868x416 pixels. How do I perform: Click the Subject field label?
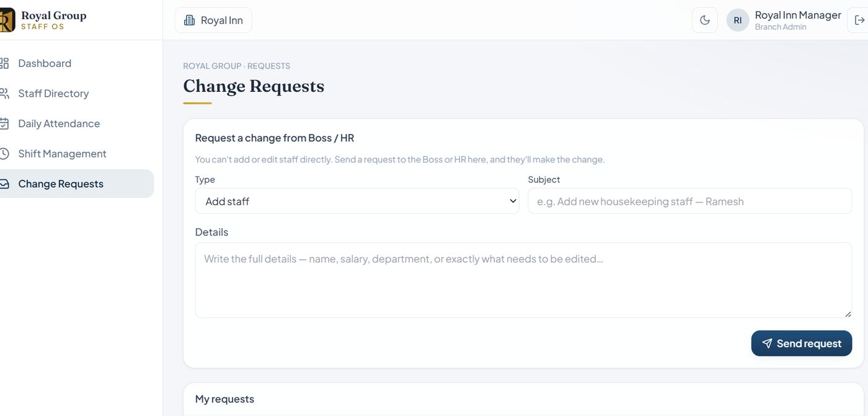click(544, 180)
